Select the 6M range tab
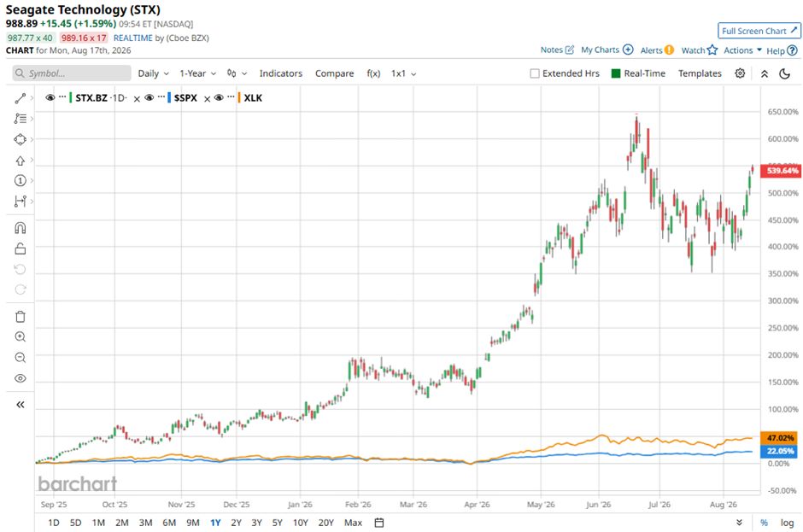The image size is (803, 532). [169, 523]
